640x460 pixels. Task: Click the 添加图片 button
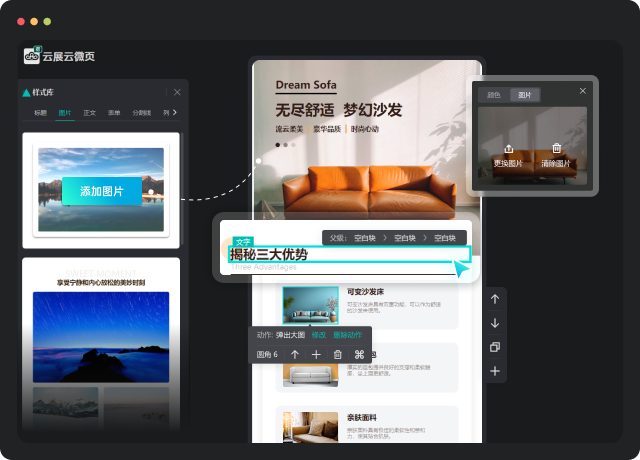102,191
